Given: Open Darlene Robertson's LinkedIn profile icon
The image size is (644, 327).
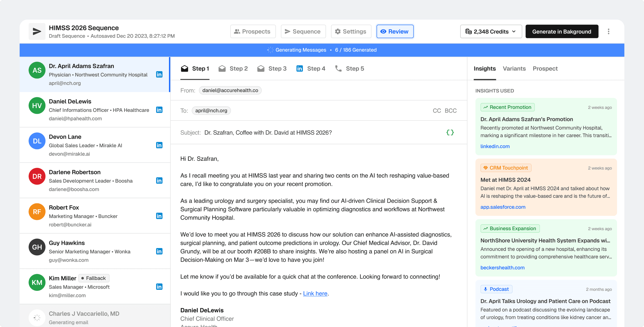Looking at the screenshot, I should coord(159,181).
